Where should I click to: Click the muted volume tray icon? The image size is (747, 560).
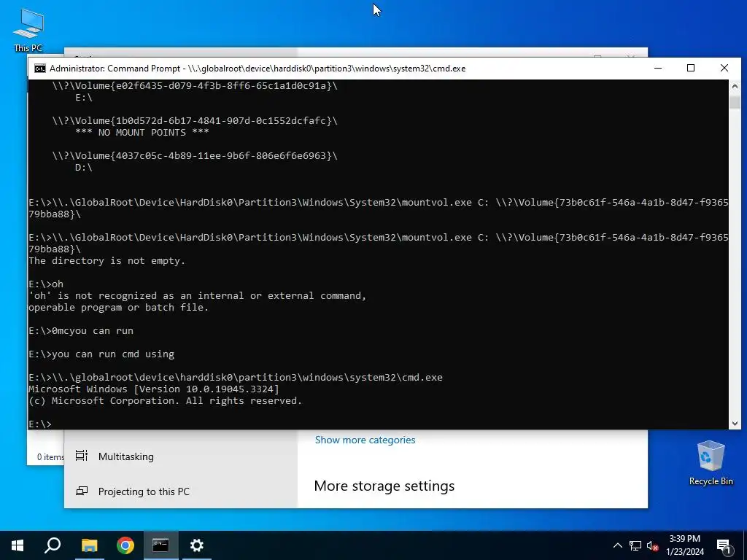(x=653, y=545)
